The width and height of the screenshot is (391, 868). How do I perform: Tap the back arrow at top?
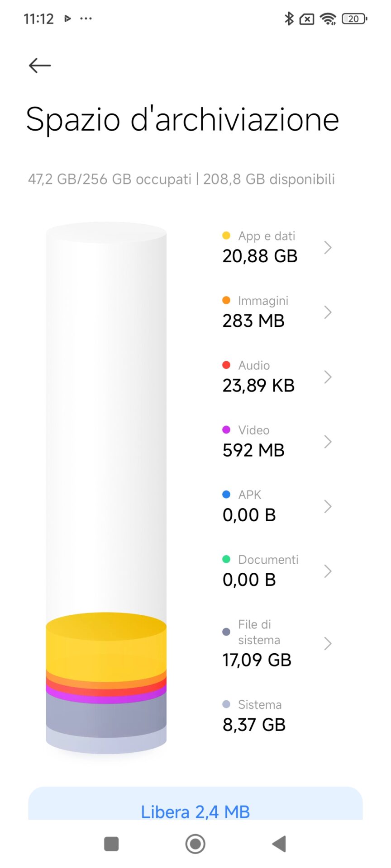click(40, 66)
